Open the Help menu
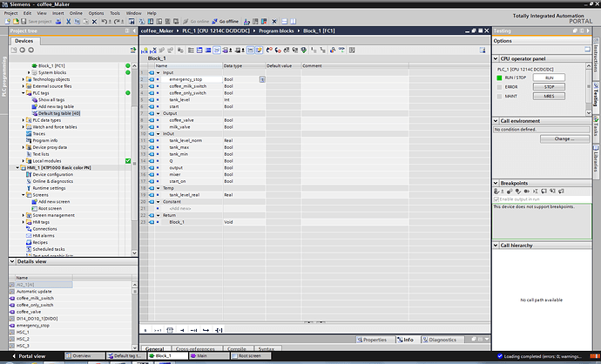 coord(152,13)
